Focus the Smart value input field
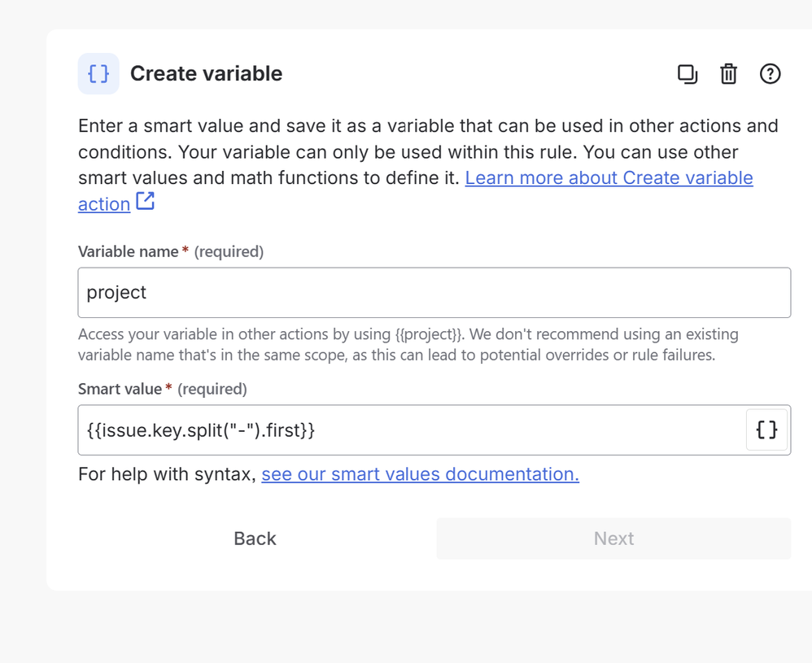The height and width of the screenshot is (663, 812). 412,430
